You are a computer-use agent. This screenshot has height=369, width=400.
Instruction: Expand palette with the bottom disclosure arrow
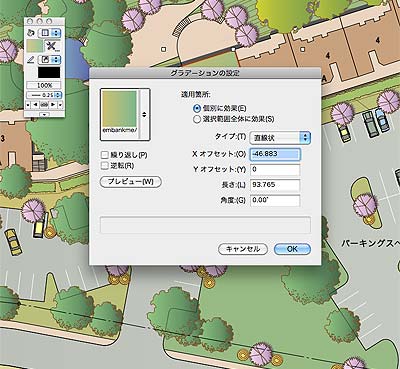click(x=44, y=114)
